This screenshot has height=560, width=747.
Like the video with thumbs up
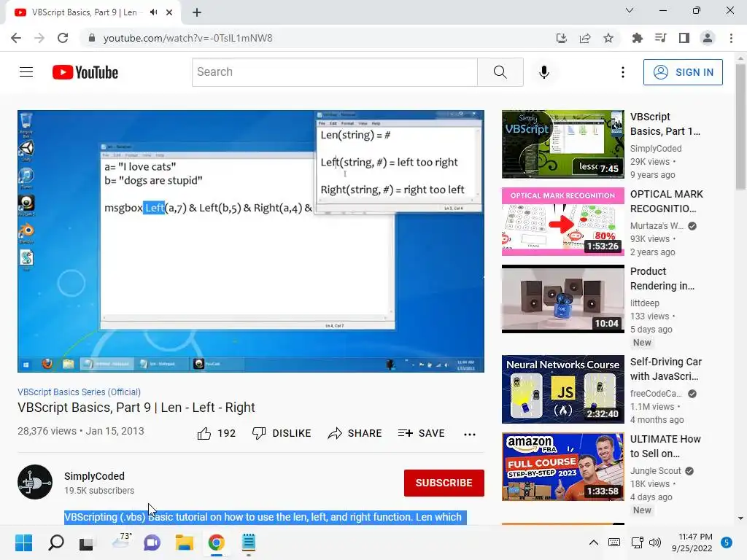(x=216, y=433)
